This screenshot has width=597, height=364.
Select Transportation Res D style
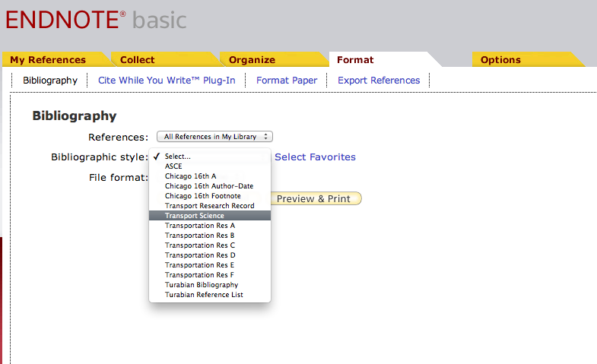point(210,255)
